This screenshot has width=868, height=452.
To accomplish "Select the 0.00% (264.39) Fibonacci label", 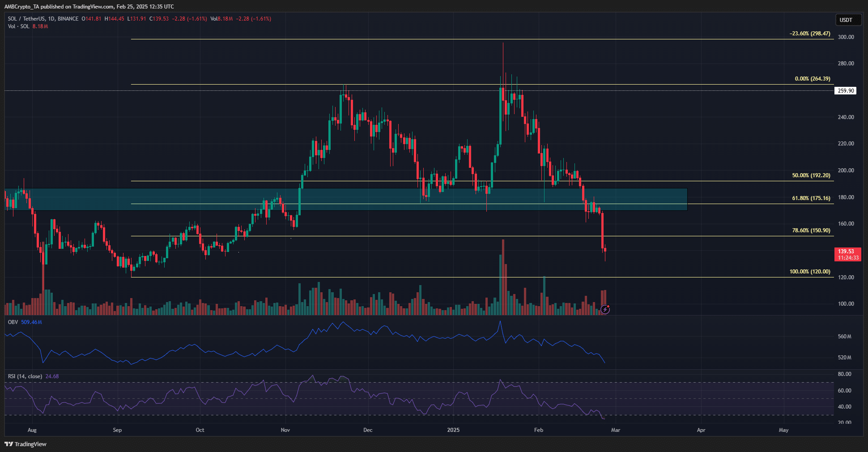I will point(813,79).
